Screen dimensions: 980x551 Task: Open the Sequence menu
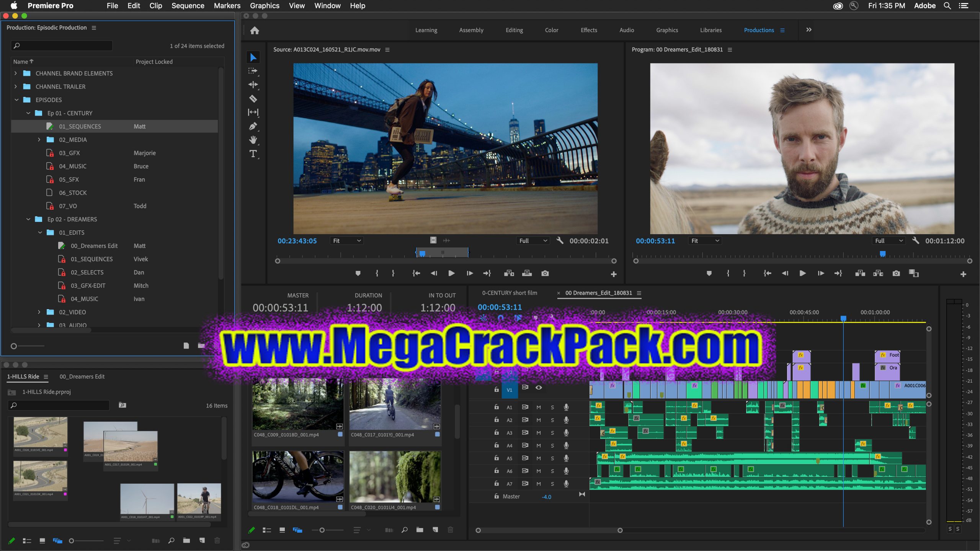[188, 6]
